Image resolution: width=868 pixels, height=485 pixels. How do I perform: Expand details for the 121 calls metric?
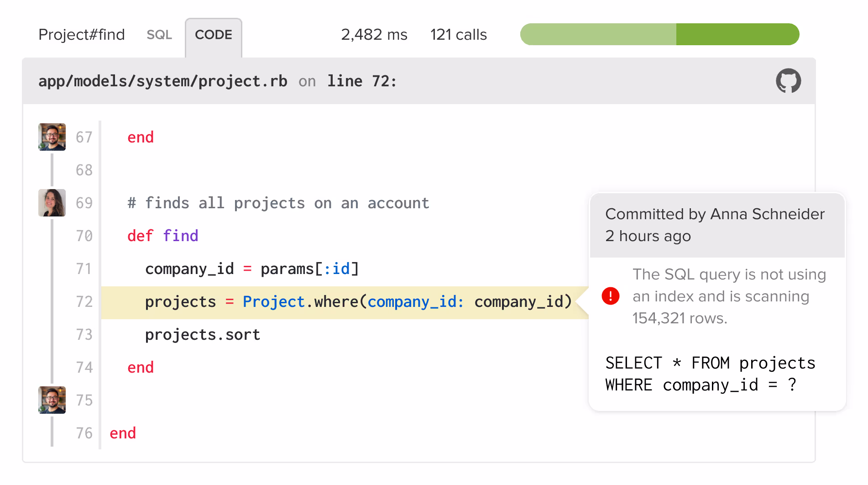click(458, 34)
